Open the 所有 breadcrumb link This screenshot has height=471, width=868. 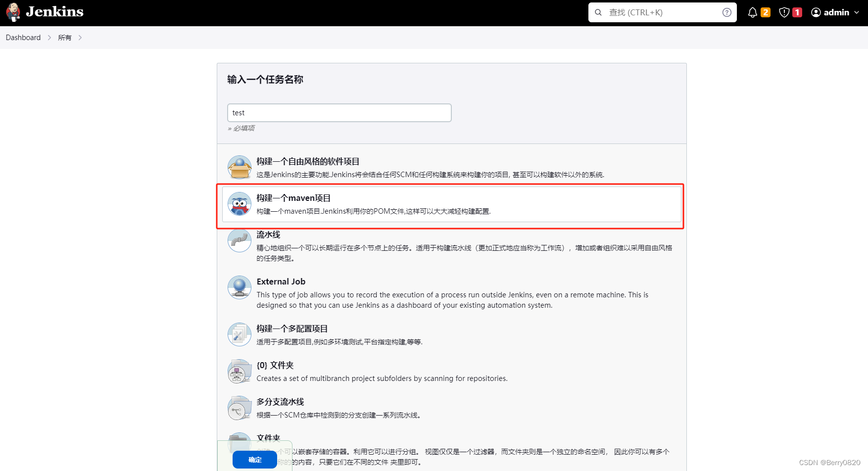point(65,38)
